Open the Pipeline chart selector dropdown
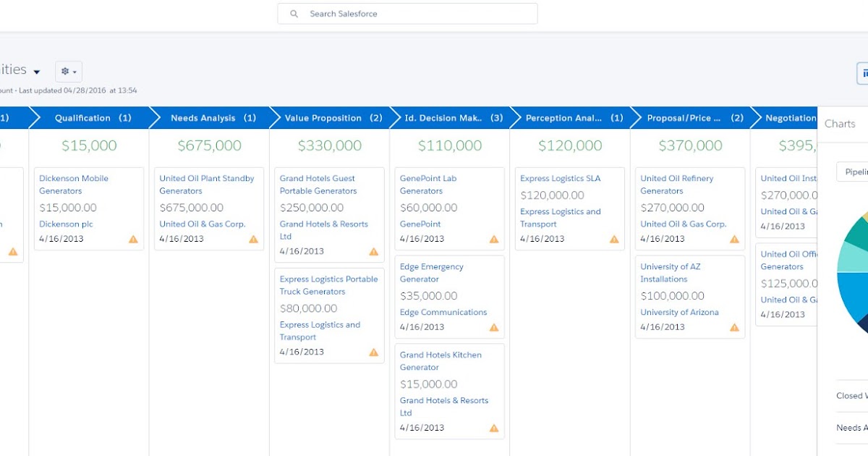 [857, 172]
